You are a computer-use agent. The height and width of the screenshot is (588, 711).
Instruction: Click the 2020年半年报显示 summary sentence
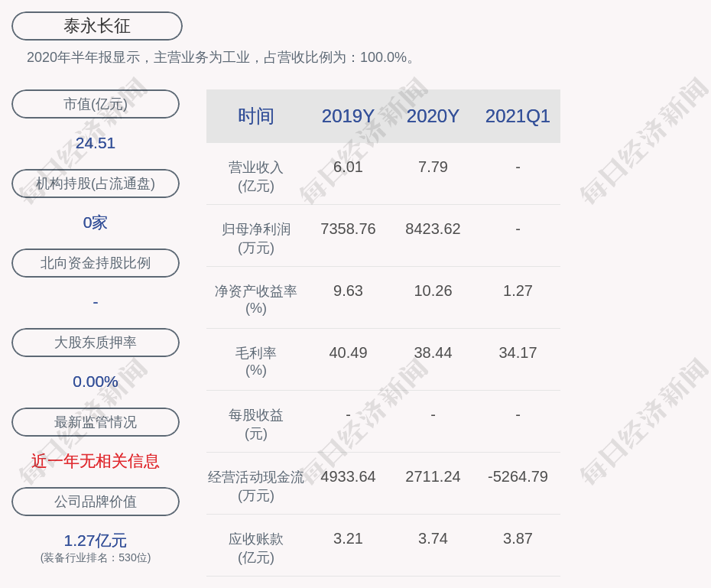point(221,57)
